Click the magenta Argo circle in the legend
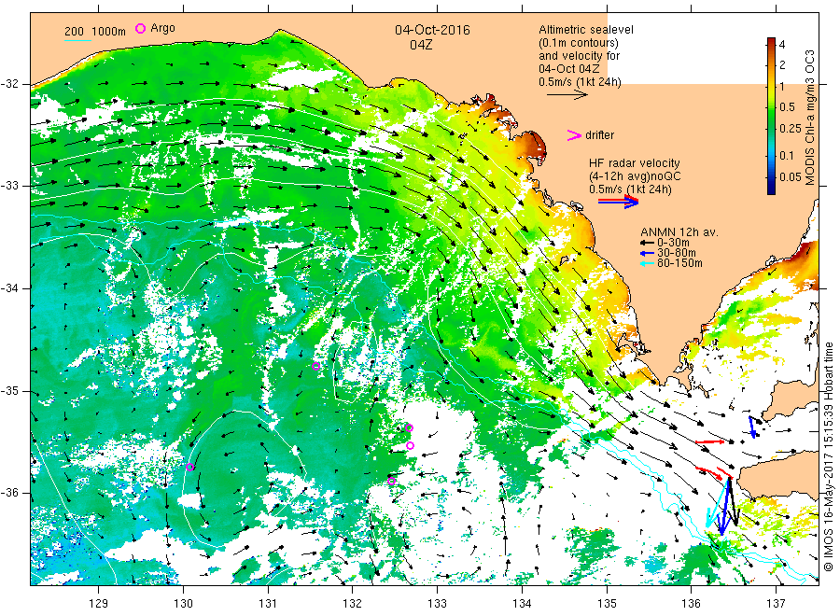The width and height of the screenshot is (840, 616). pos(140,28)
